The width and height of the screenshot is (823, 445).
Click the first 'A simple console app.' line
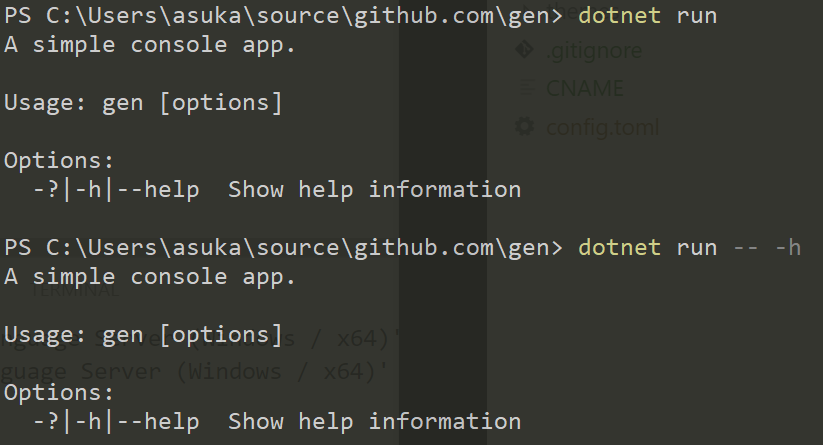(150, 45)
